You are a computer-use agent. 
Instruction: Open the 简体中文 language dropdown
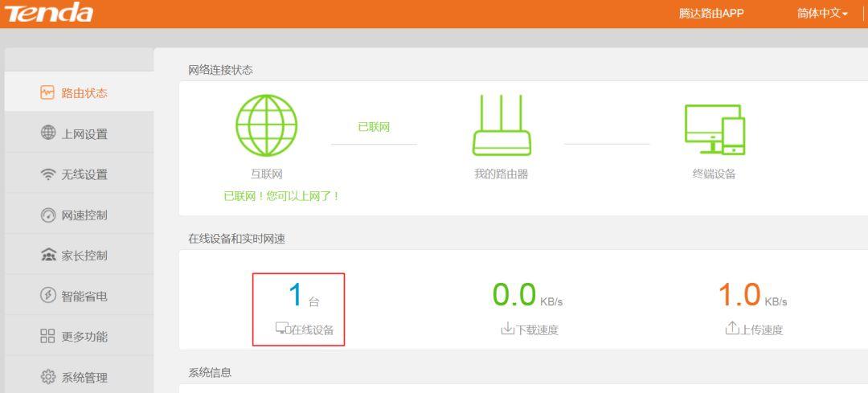tap(822, 14)
